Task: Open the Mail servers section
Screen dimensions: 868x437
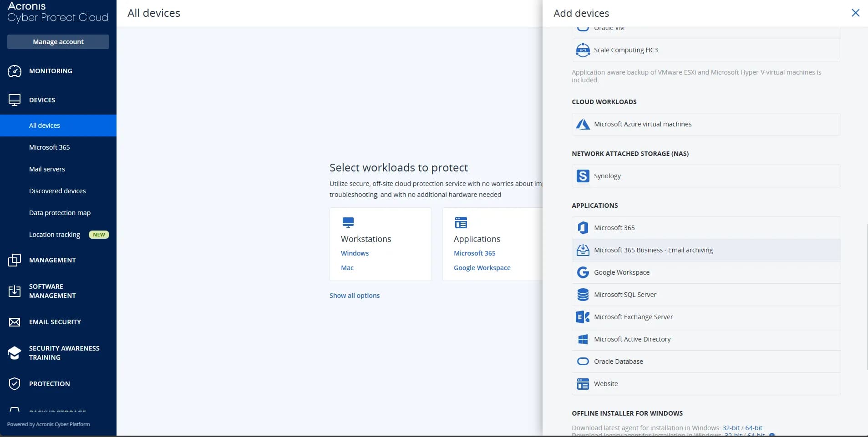Action: 47,169
